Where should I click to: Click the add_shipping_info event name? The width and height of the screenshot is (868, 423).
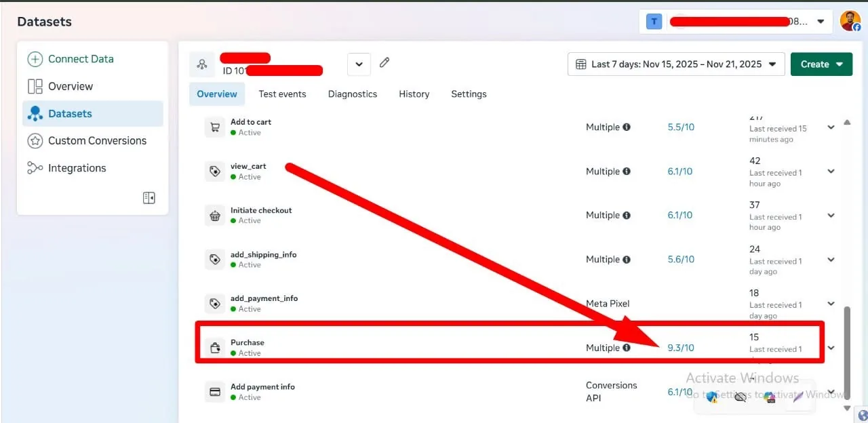pyautogui.click(x=263, y=254)
